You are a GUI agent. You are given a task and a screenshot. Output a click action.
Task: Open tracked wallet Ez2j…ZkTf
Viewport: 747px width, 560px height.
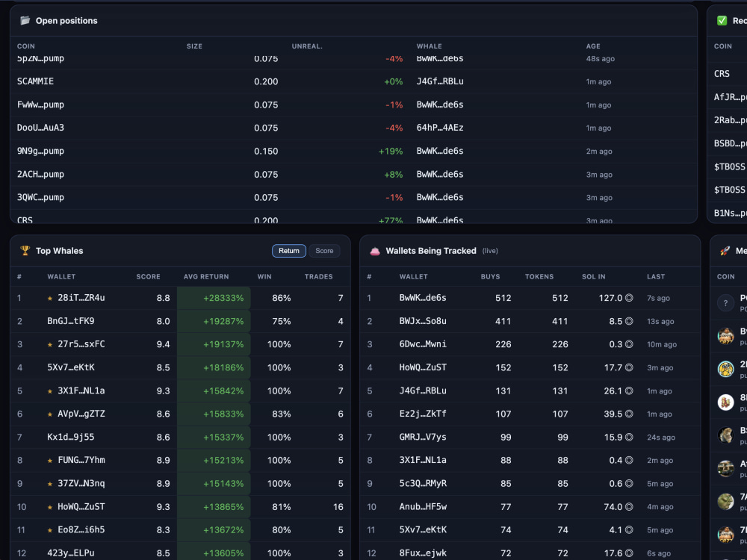point(423,414)
